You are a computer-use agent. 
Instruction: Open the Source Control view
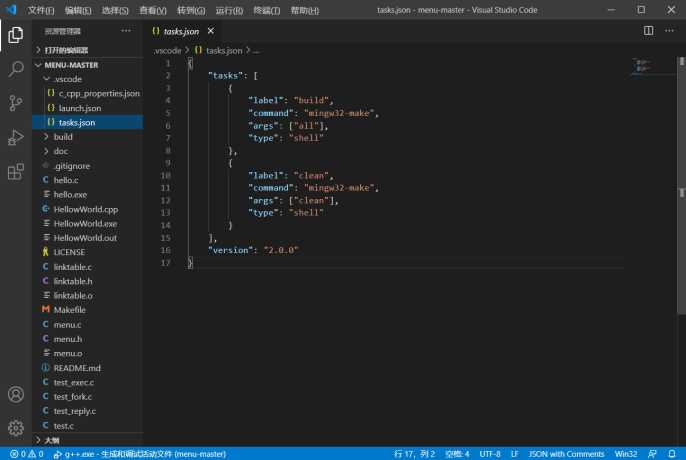(16, 103)
